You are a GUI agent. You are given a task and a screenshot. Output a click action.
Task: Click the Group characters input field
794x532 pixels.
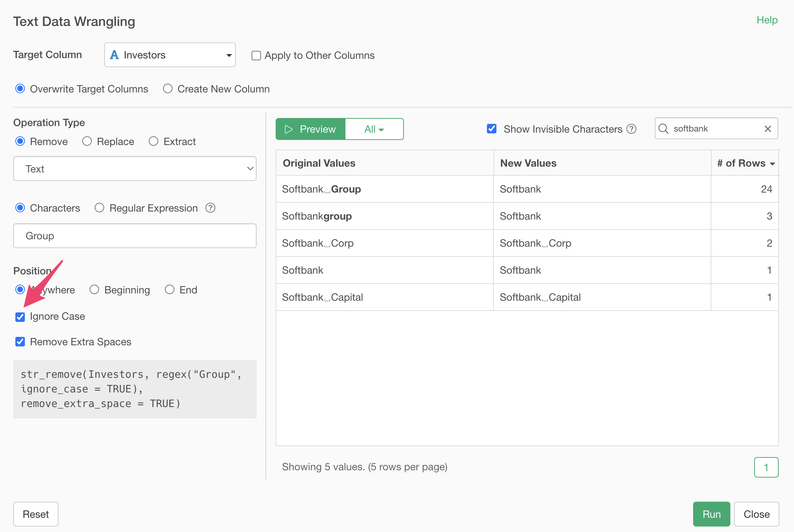point(135,236)
